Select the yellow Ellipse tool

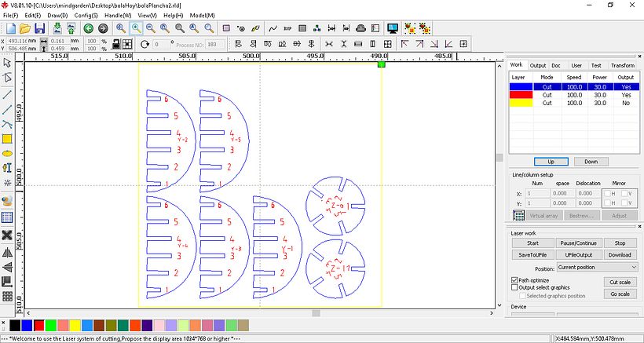click(7, 154)
